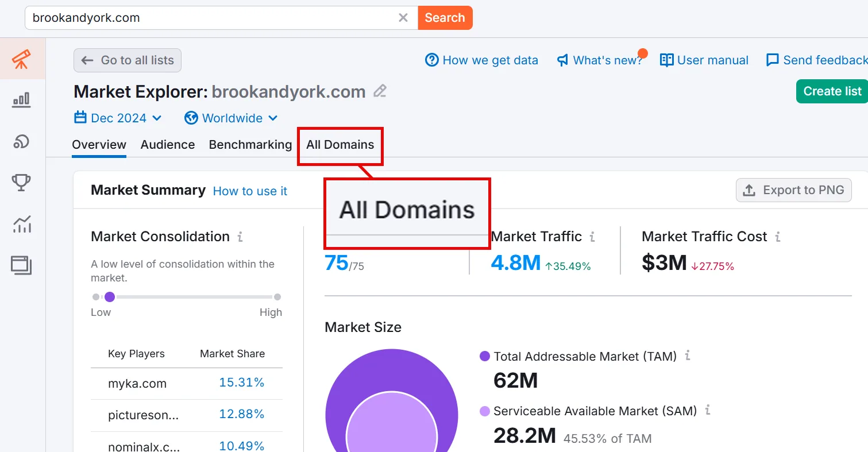The height and width of the screenshot is (452, 868).
Task: Open the How we get data link
Action: point(481,60)
